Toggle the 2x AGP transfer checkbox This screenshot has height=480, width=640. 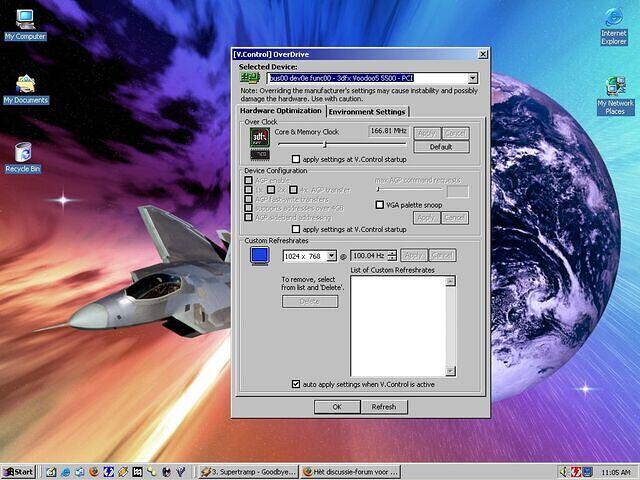271,190
